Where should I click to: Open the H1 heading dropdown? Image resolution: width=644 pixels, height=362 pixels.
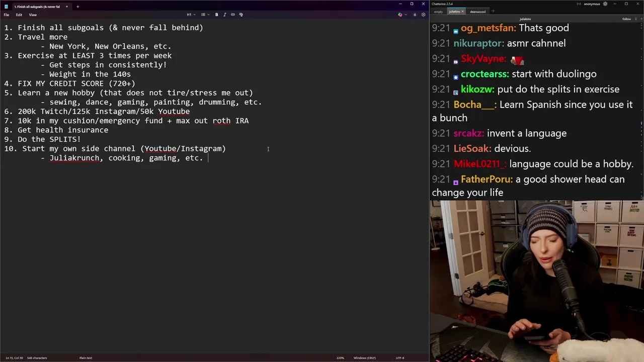tap(191, 15)
